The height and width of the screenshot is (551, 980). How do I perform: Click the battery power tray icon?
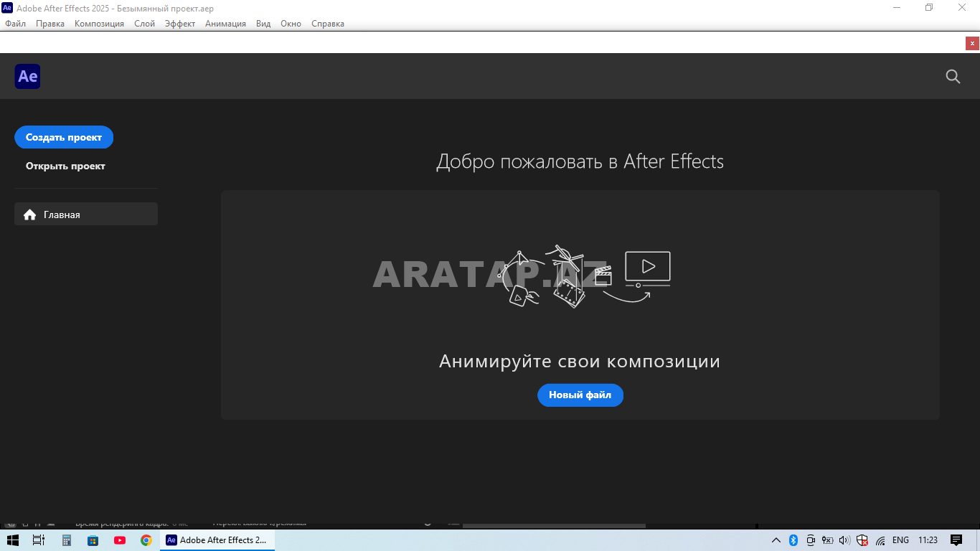(827, 540)
